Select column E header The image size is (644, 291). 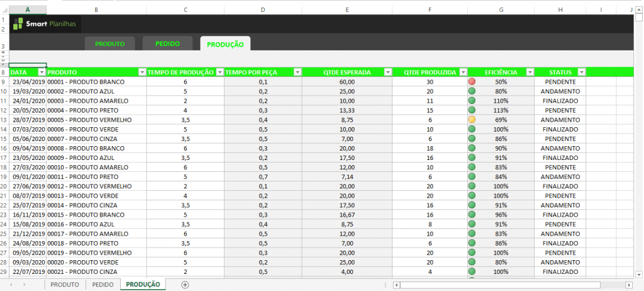[347, 10]
